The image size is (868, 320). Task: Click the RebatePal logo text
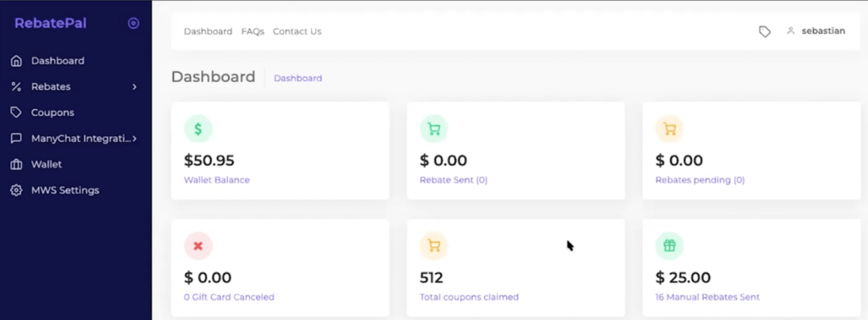(x=50, y=23)
